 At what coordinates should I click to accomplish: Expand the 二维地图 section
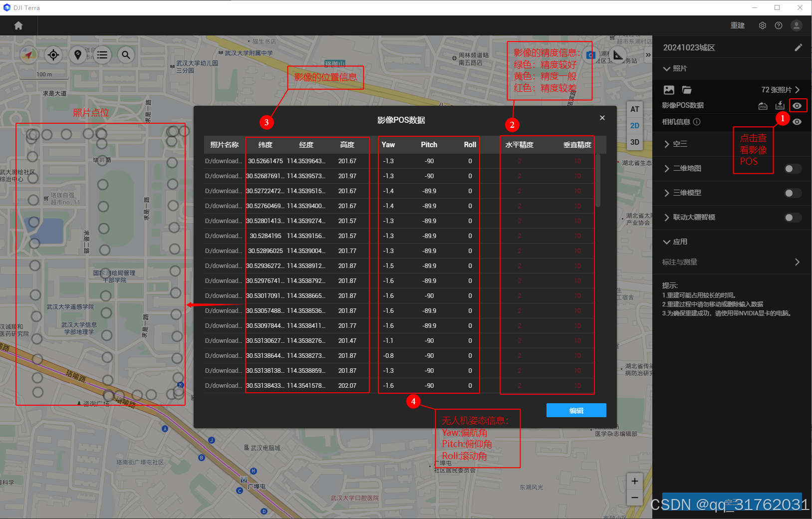point(667,169)
